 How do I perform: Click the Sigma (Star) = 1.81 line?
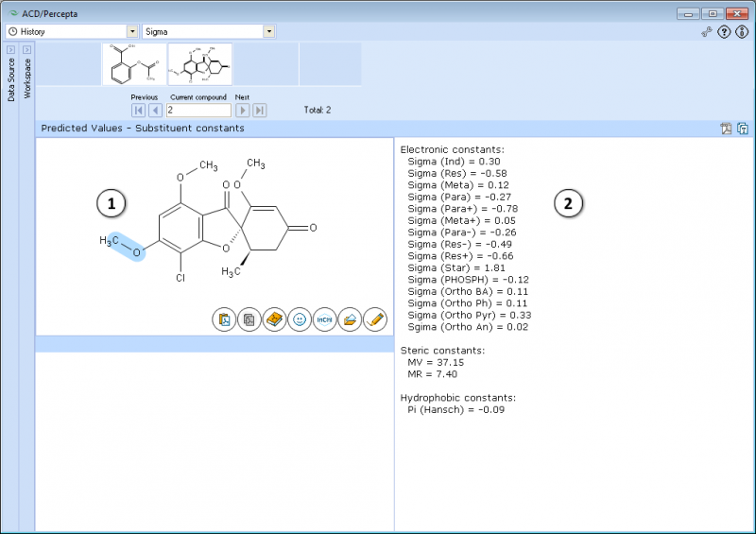click(x=456, y=268)
